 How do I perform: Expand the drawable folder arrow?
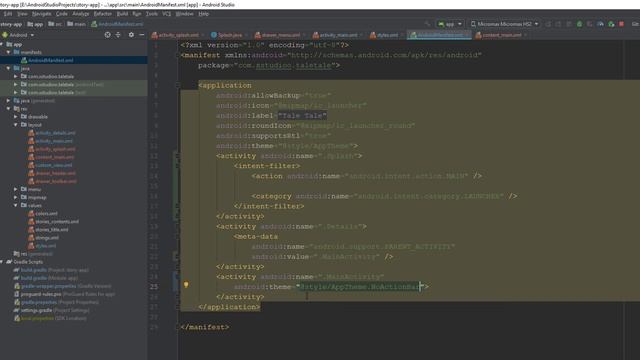16,117
